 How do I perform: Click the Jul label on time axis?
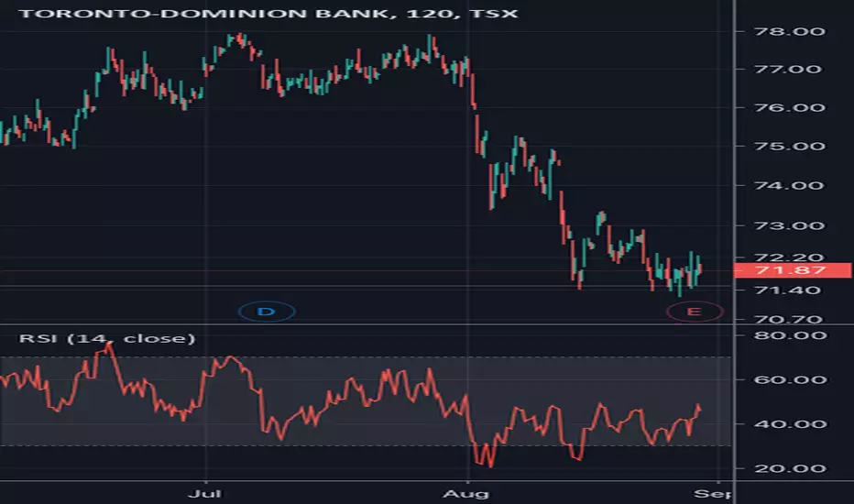(x=204, y=494)
